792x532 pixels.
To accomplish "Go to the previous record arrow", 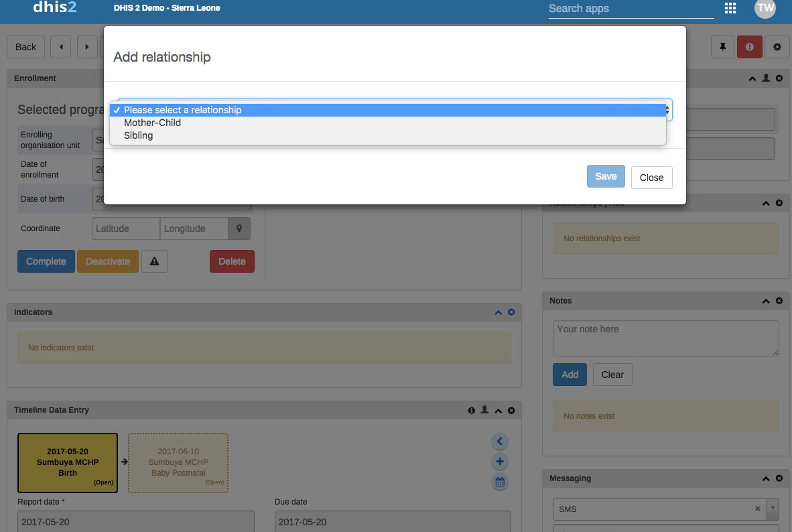I will tap(61, 47).
